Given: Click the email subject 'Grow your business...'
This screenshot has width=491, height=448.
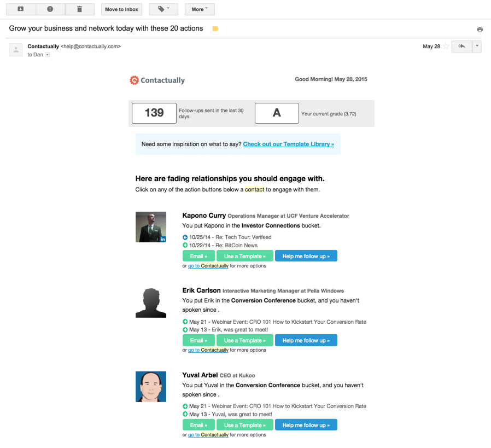Looking at the screenshot, I should click(x=106, y=28).
